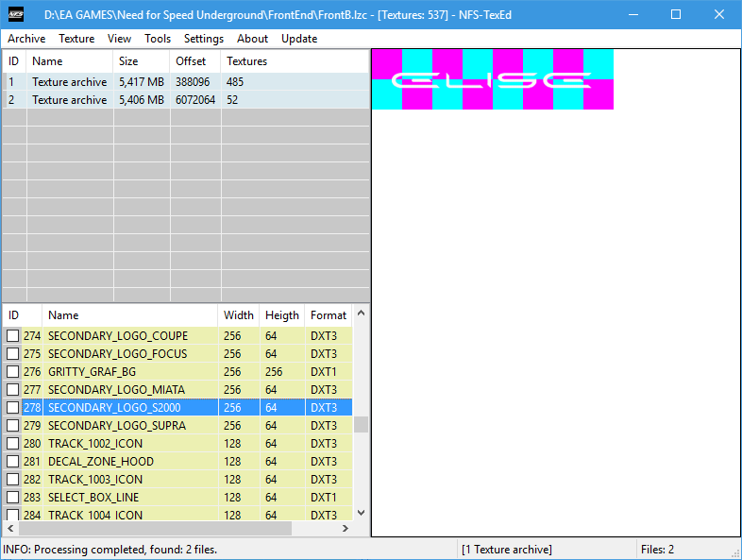Open the Settings menu
742x560 pixels.
pos(204,39)
